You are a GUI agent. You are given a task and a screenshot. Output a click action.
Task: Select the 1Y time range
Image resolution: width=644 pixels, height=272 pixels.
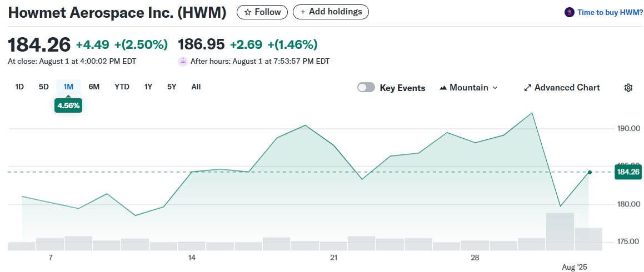(x=148, y=87)
